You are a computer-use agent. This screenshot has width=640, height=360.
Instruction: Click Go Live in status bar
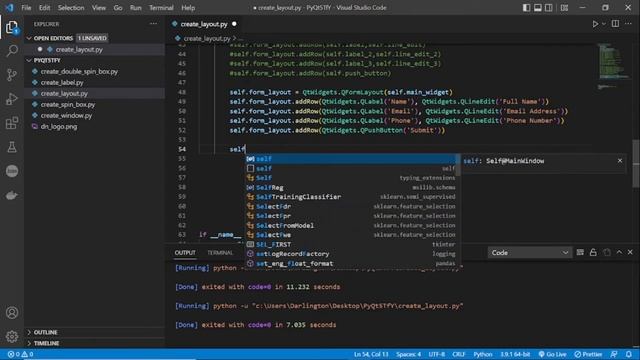coord(552,354)
